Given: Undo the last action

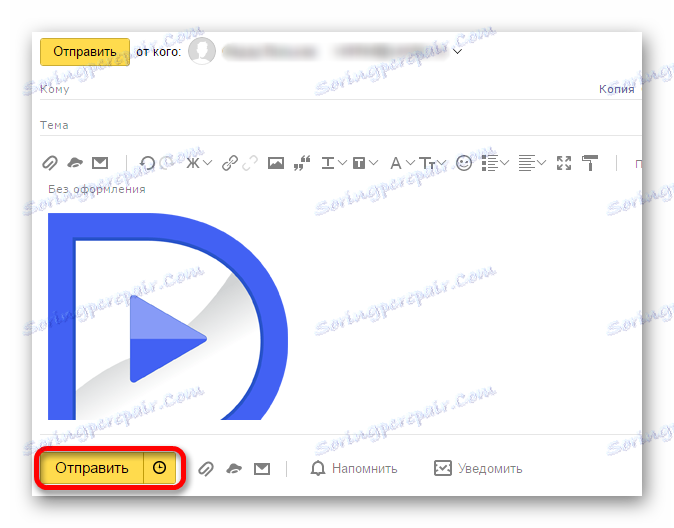Looking at the screenshot, I should pyautogui.click(x=147, y=163).
